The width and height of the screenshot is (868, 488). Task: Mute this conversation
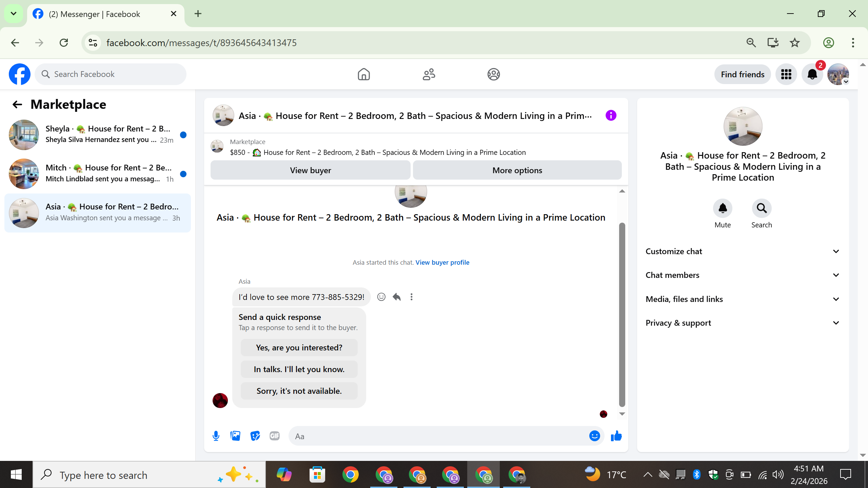pyautogui.click(x=723, y=208)
